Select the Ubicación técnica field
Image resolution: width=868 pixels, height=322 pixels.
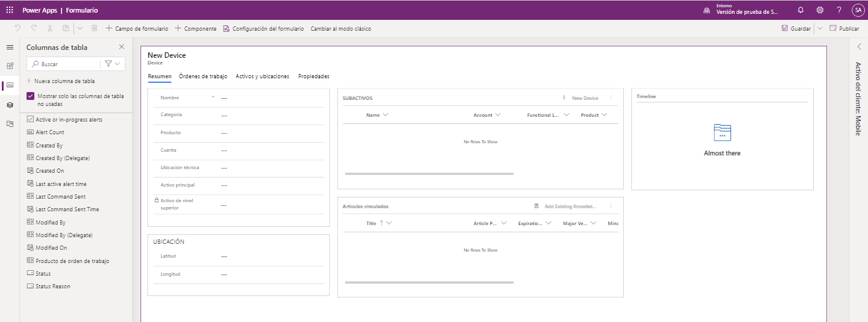239,168
